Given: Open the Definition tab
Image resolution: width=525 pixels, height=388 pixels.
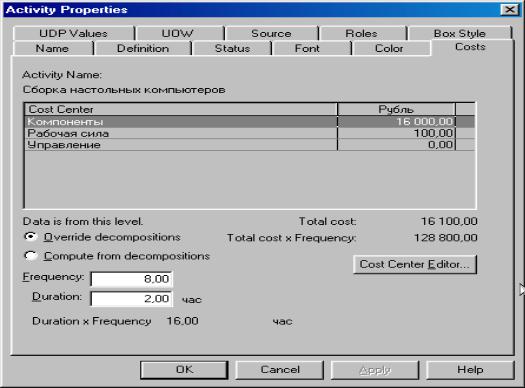Looking at the screenshot, I should pyautogui.click(x=143, y=49).
